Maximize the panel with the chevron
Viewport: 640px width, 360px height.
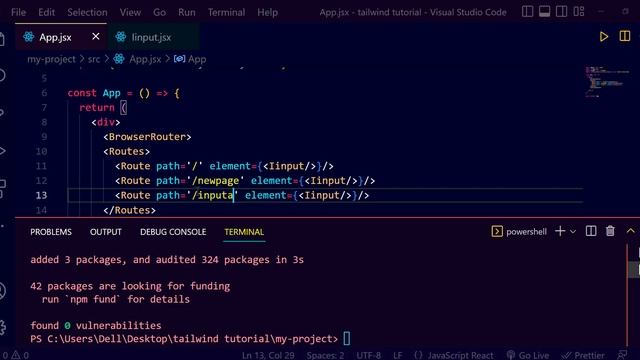coord(630,231)
